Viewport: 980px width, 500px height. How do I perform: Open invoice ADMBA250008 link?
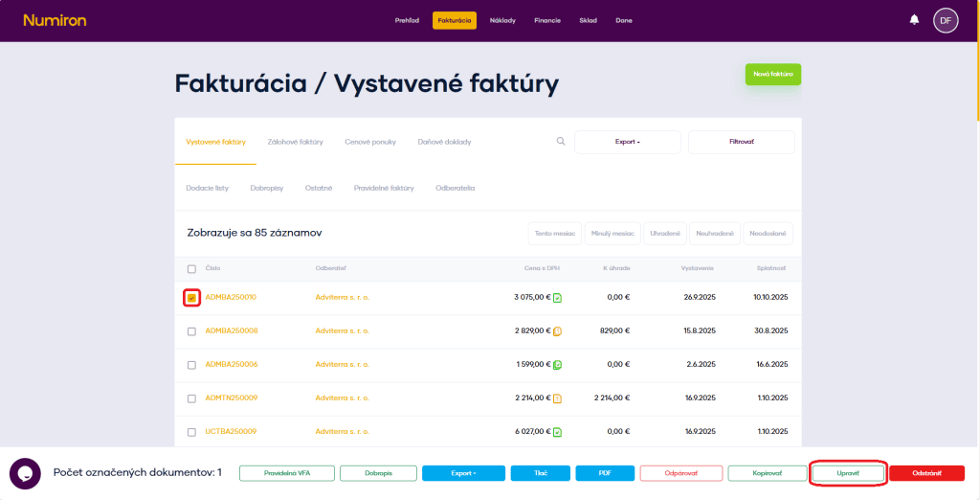pos(232,331)
